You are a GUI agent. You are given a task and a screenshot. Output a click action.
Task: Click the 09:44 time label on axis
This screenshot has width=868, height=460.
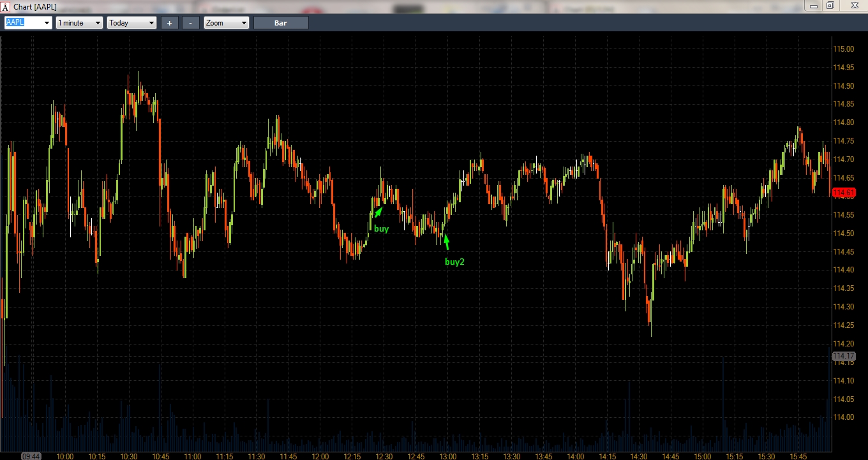pos(31,456)
